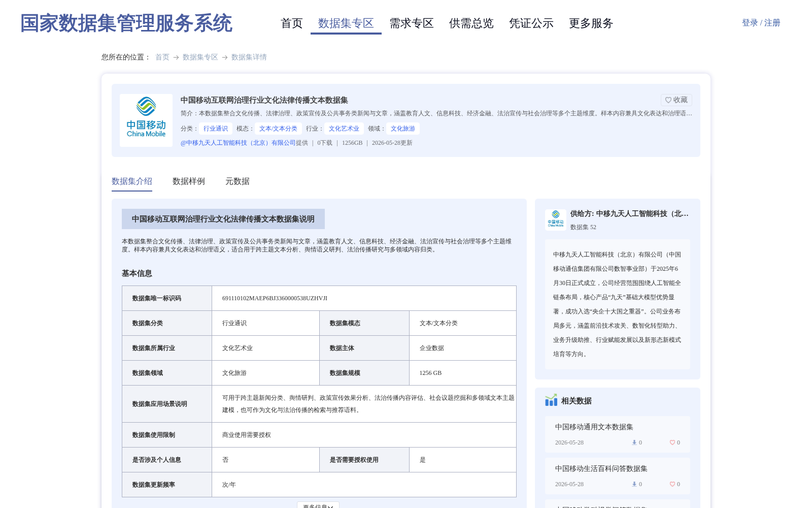Click the supplier China Mobile small logo

[556, 219]
